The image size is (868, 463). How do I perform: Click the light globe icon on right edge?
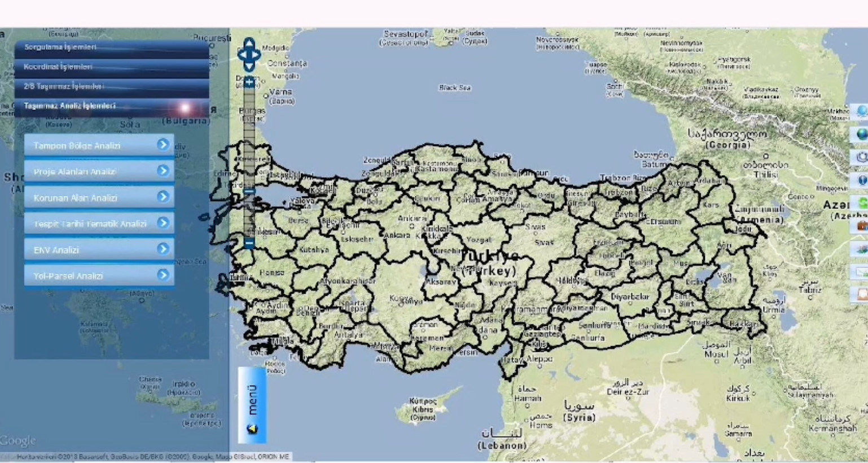[x=861, y=111]
